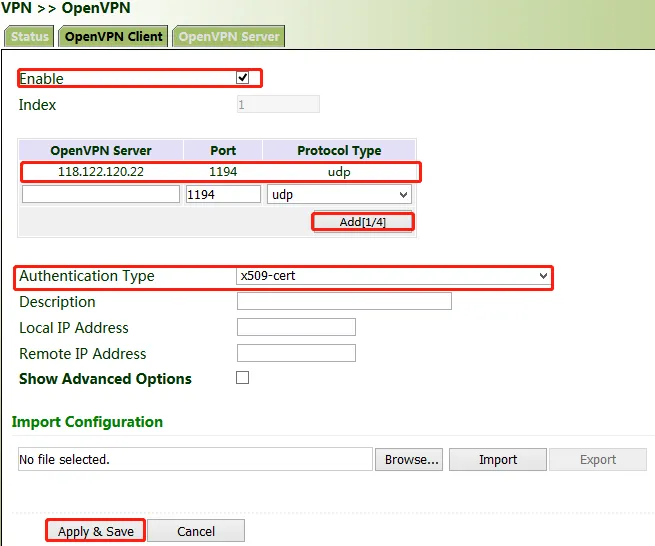Image resolution: width=655 pixels, height=546 pixels.
Task: Select the OpenVPN Client tab
Action: [113, 36]
